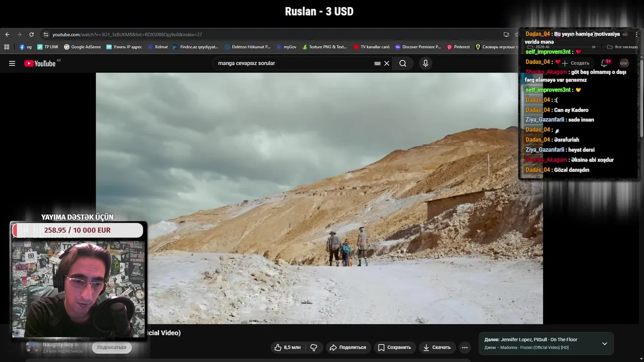Image resolution: width=644 pixels, height=362 pixels.
Task: Open the Discover Premiere Pro bookmark
Action: (418, 47)
